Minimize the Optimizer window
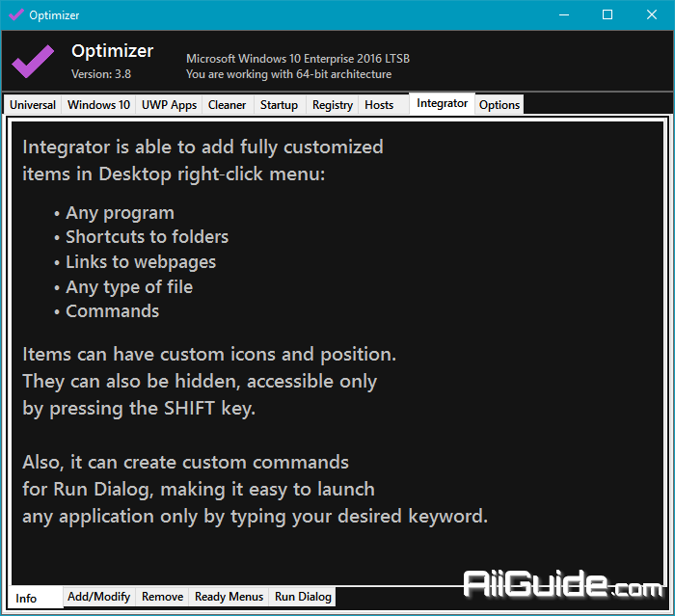This screenshot has height=616, width=675. [x=564, y=15]
